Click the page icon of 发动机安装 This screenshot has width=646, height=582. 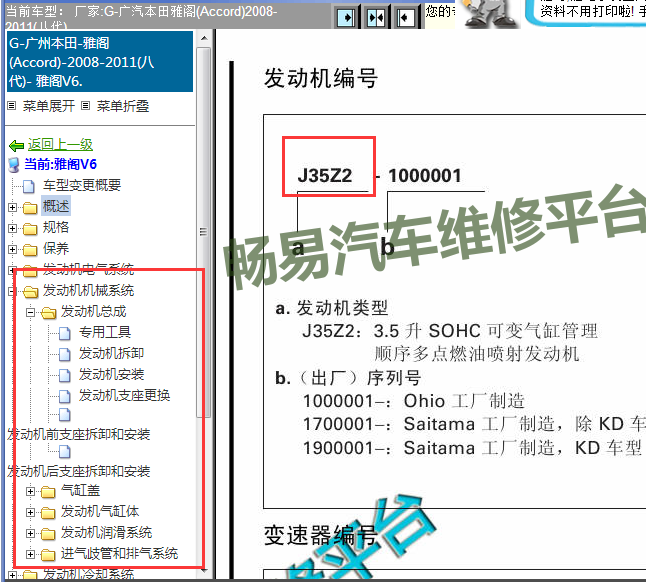pos(65,375)
